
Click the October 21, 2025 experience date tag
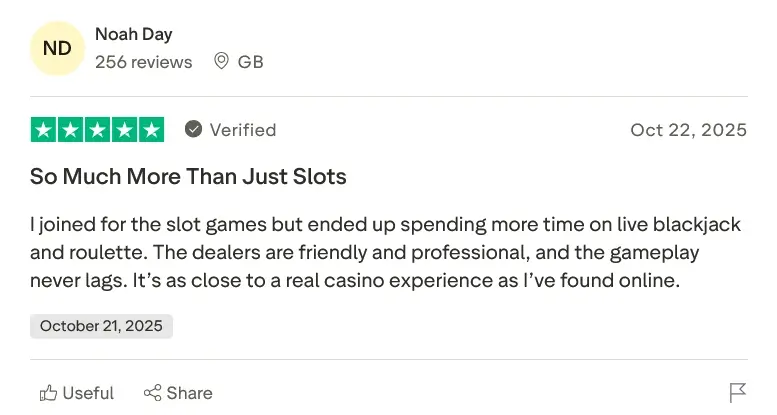click(101, 326)
